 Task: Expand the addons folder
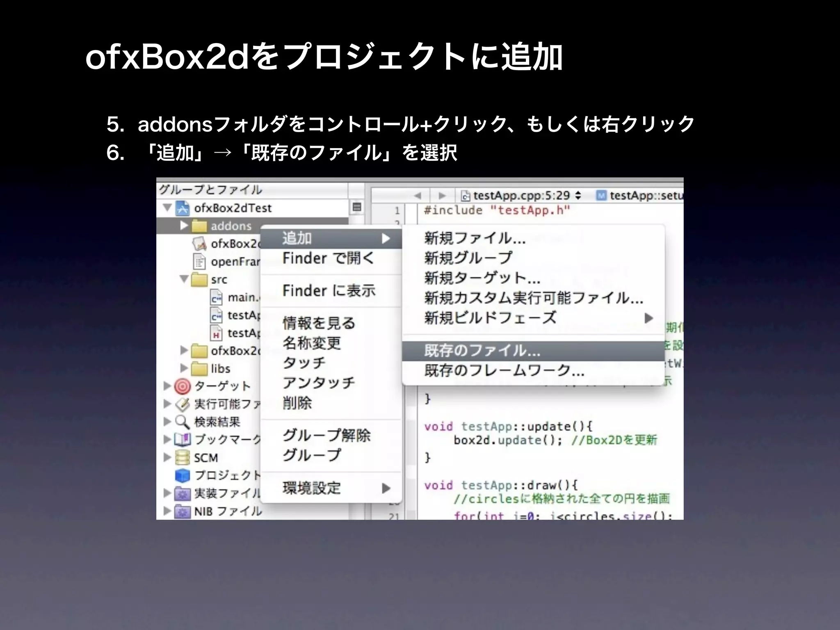pos(184,226)
